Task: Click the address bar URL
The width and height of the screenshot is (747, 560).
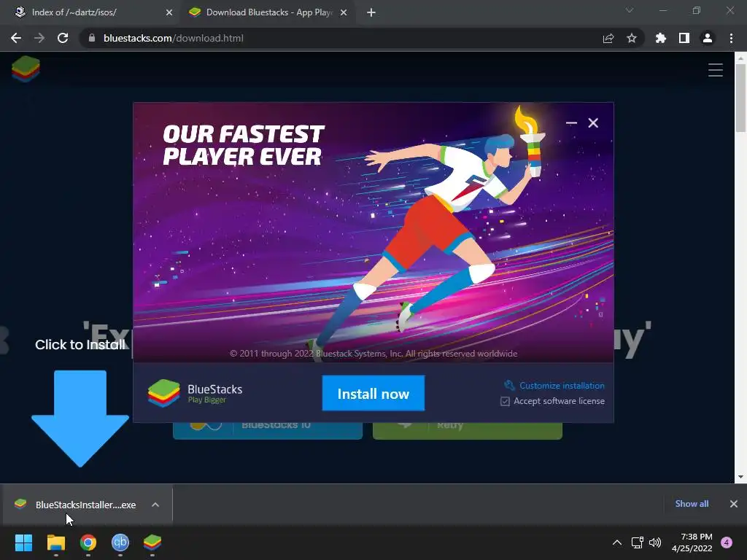Action: coord(174,38)
